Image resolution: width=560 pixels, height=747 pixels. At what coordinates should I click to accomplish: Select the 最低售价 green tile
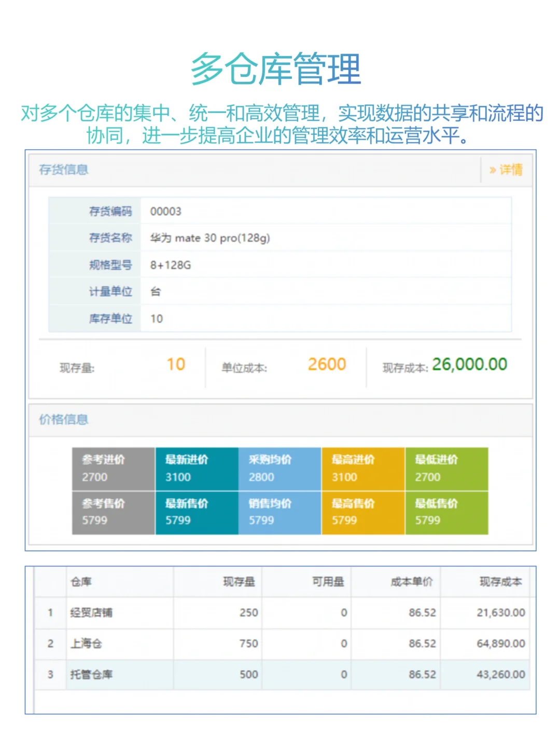click(446, 511)
